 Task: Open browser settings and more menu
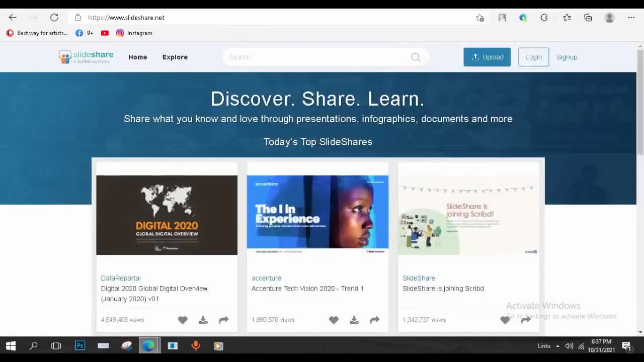[x=631, y=18]
